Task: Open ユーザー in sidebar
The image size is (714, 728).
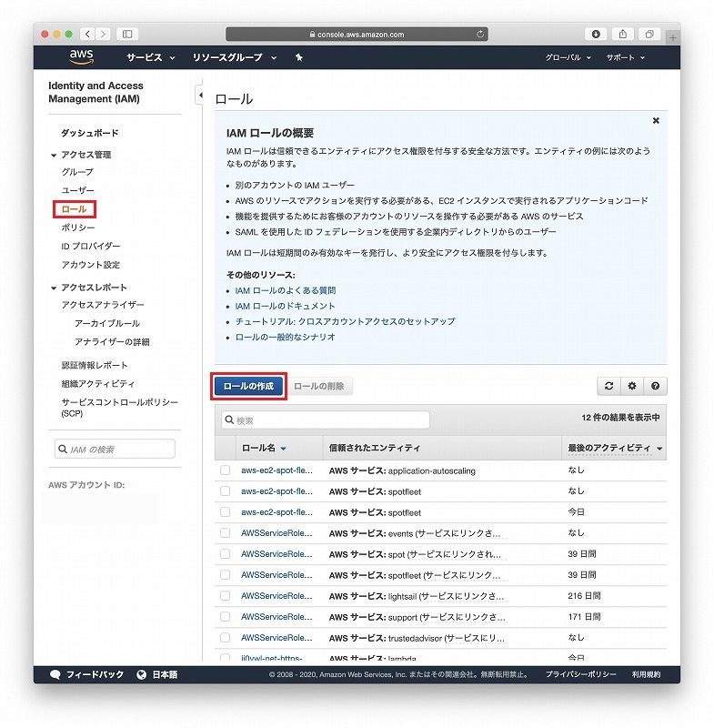Action: (x=77, y=190)
